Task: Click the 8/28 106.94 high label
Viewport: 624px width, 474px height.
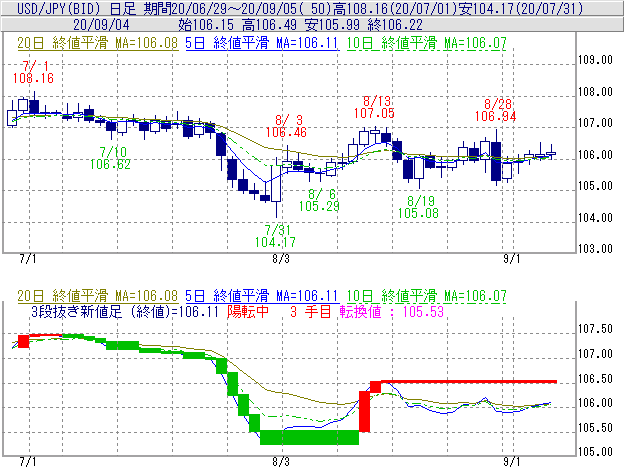Action: 495,110
